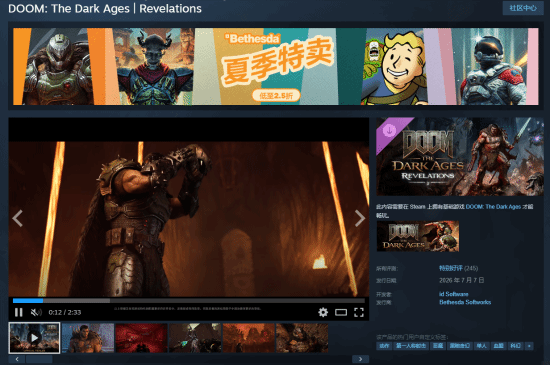This screenshot has height=365, width=550.
Task: Select the 第一人称射击 tag
Action: coord(411,346)
